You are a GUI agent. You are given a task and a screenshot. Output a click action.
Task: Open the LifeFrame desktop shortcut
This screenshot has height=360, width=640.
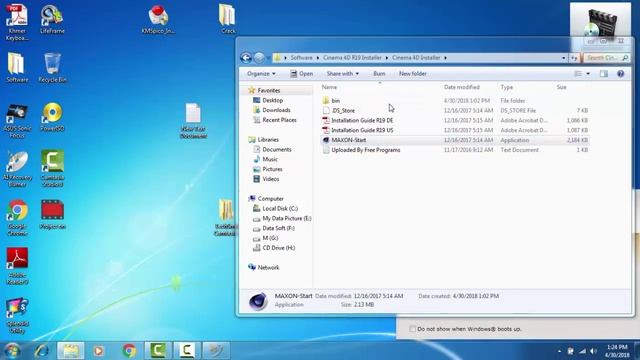point(52,19)
